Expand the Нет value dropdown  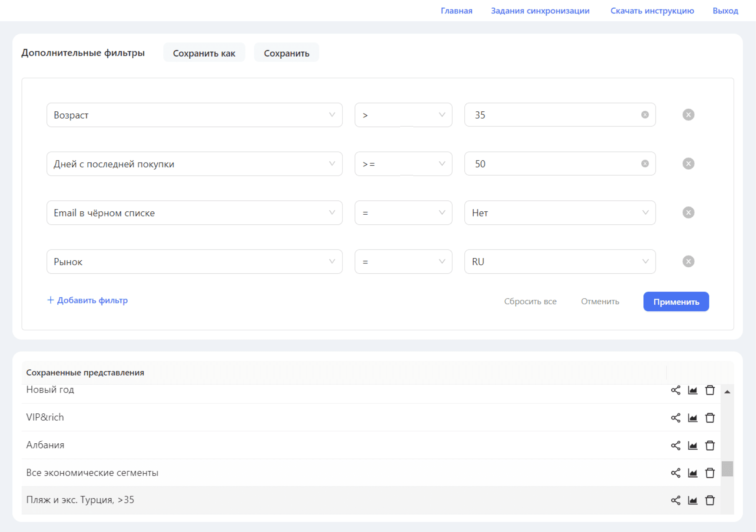tap(560, 213)
